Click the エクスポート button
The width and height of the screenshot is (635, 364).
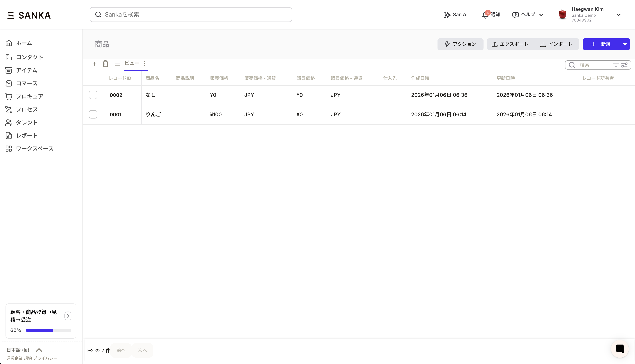click(x=510, y=44)
